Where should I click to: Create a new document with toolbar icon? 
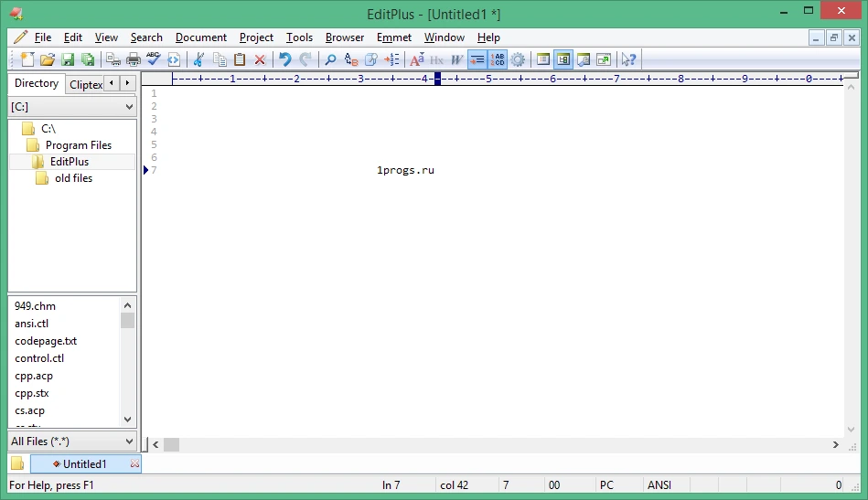tap(27, 59)
